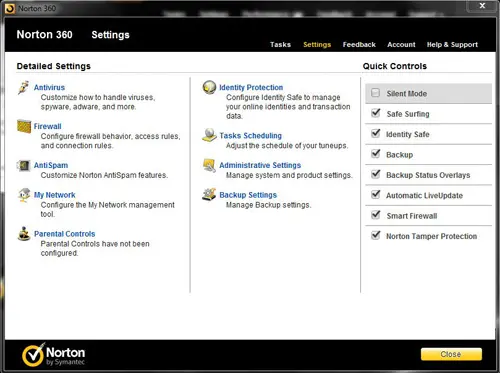
Task: Open the Tasks tab
Action: point(280,44)
